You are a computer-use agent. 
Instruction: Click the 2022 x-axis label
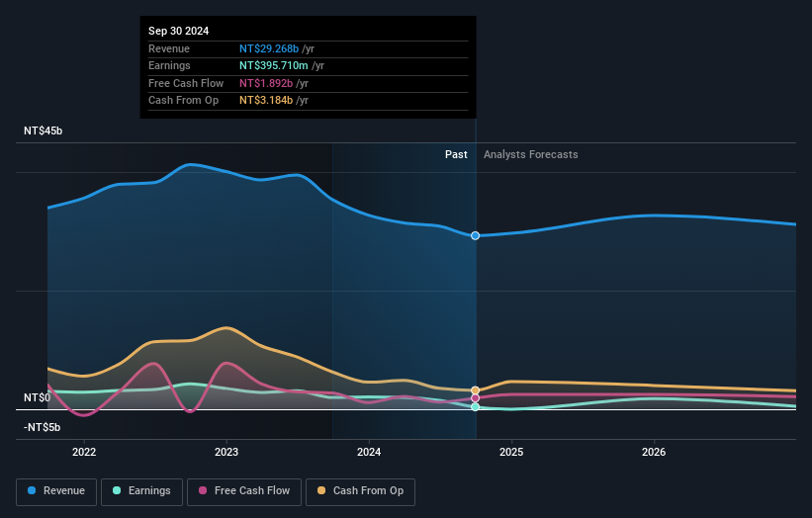point(84,452)
